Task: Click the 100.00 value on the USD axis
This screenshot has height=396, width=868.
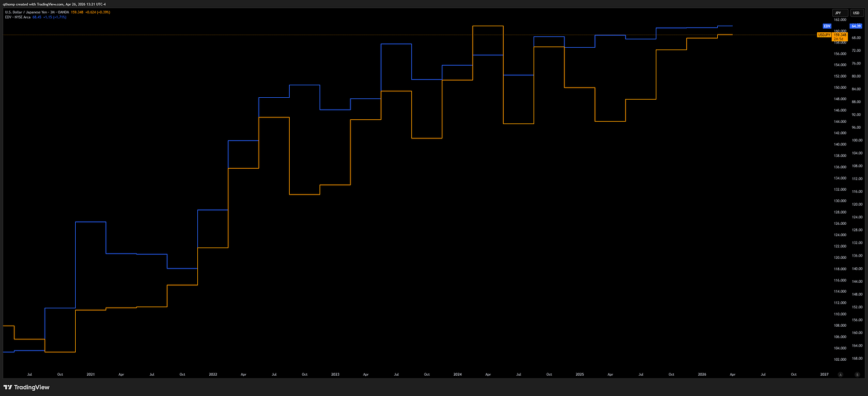Action: pyautogui.click(x=856, y=140)
